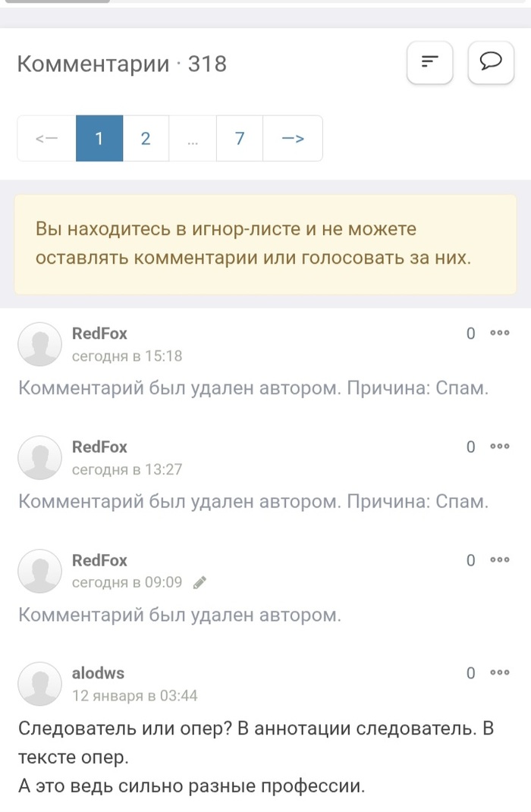Open the three-dots menu on RedFox's 09:09 comment

(x=499, y=560)
